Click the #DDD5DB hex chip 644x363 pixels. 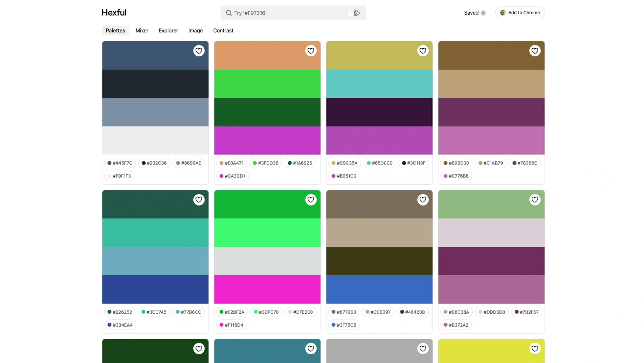pos(492,312)
